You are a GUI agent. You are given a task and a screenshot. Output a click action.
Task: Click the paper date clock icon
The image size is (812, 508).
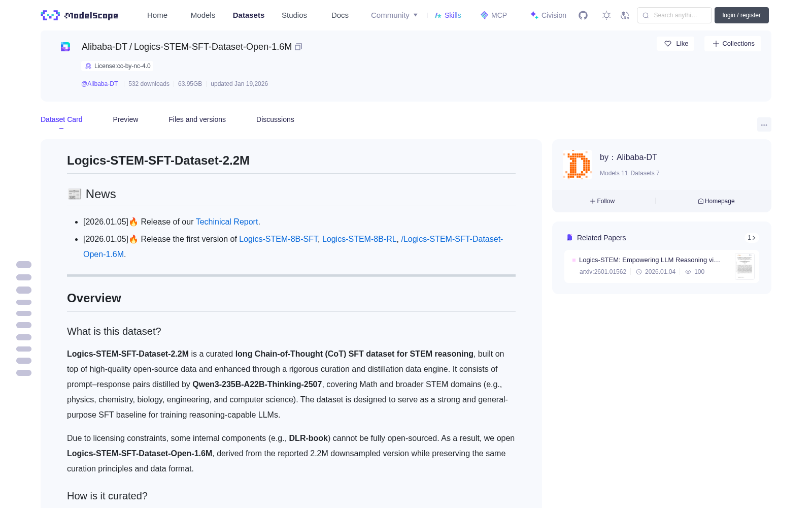coord(639,272)
